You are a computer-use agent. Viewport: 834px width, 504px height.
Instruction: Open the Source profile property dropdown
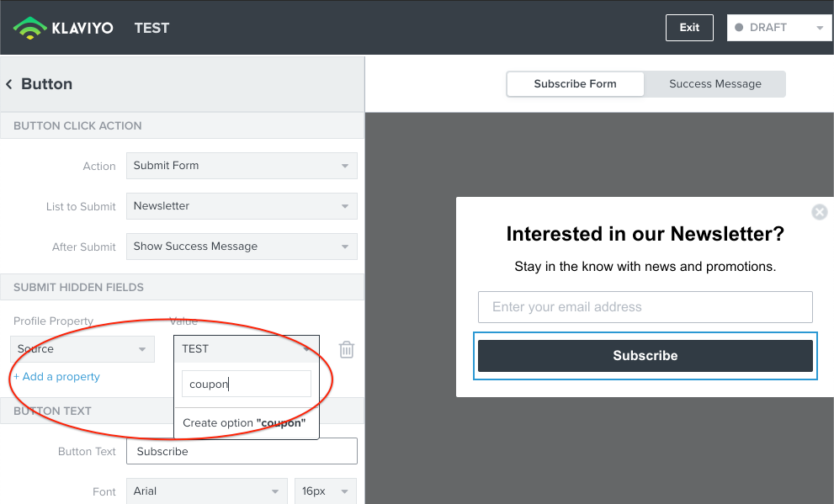click(x=82, y=349)
